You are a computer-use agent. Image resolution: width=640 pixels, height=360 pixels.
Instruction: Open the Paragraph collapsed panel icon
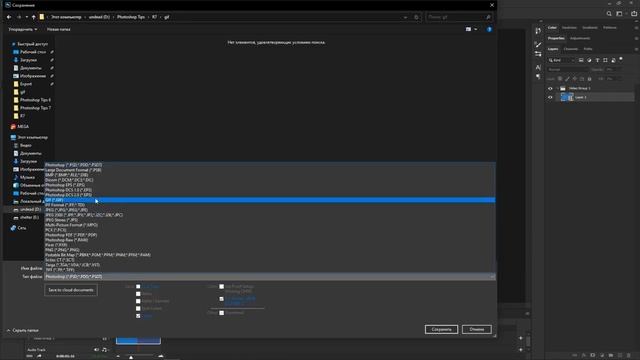[x=538, y=76]
